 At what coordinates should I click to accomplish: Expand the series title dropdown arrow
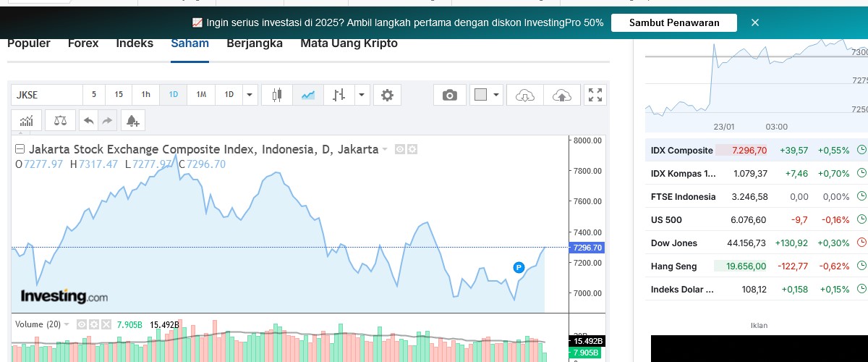pyautogui.click(x=385, y=150)
